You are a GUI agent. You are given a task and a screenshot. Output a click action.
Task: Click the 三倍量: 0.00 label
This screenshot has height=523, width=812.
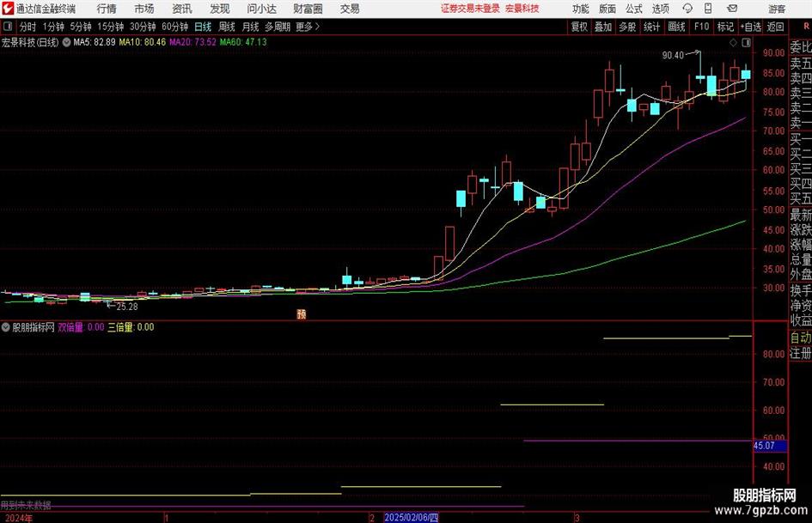pos(131,327)
